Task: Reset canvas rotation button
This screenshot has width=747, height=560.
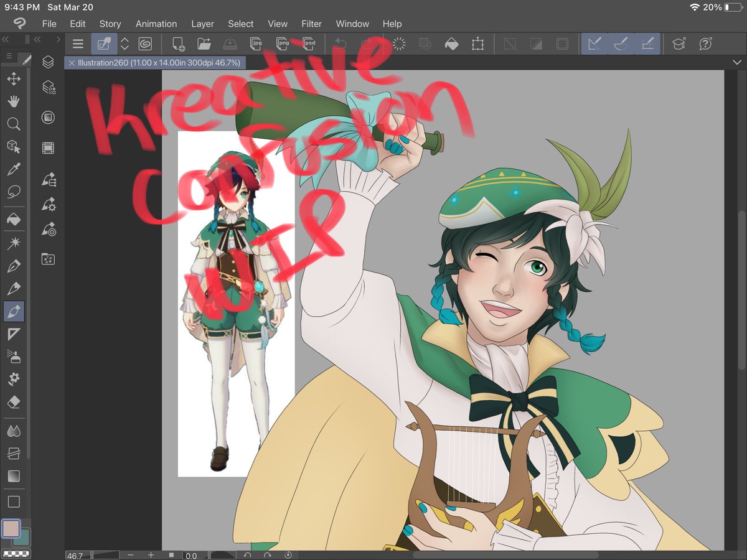Action: [288, 555]
